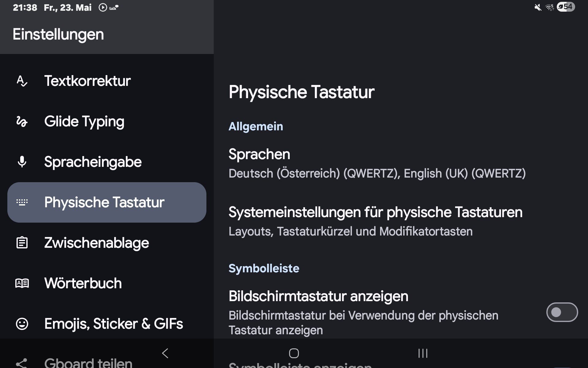
Task: Toggle Bildschirmtastatur anzeigen switch
Action: click(x=562, y=312)
